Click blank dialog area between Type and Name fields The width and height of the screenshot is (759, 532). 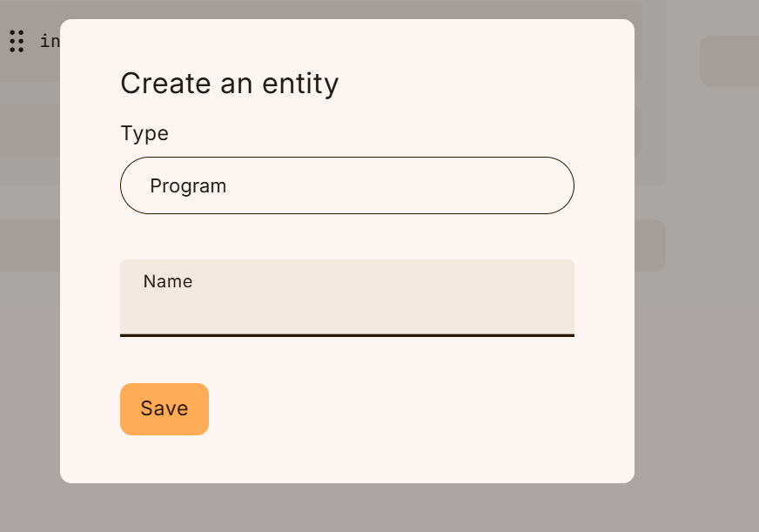pos(347,237)
